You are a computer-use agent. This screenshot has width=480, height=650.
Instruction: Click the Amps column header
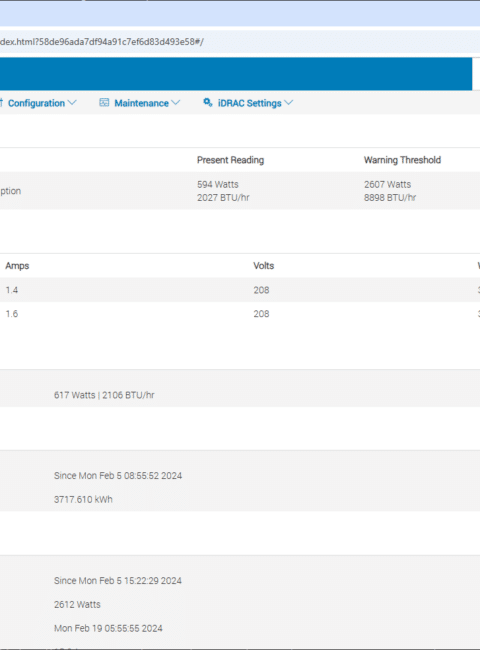[x=17, y=266]
